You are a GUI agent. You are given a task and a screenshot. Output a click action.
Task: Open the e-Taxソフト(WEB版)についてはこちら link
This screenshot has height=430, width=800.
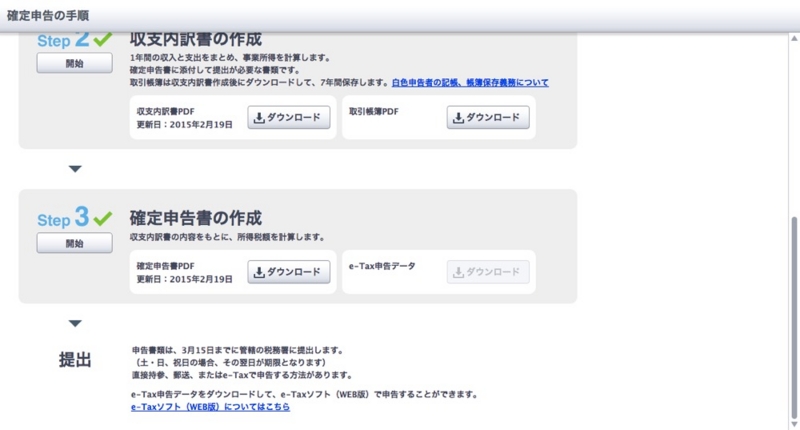[x=210, y=407]
